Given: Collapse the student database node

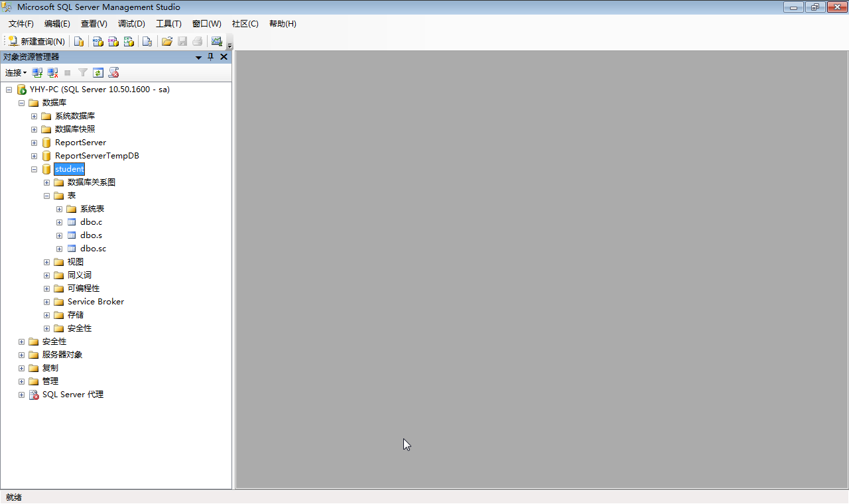Looking at the screenshot, I should pos(34,169).
